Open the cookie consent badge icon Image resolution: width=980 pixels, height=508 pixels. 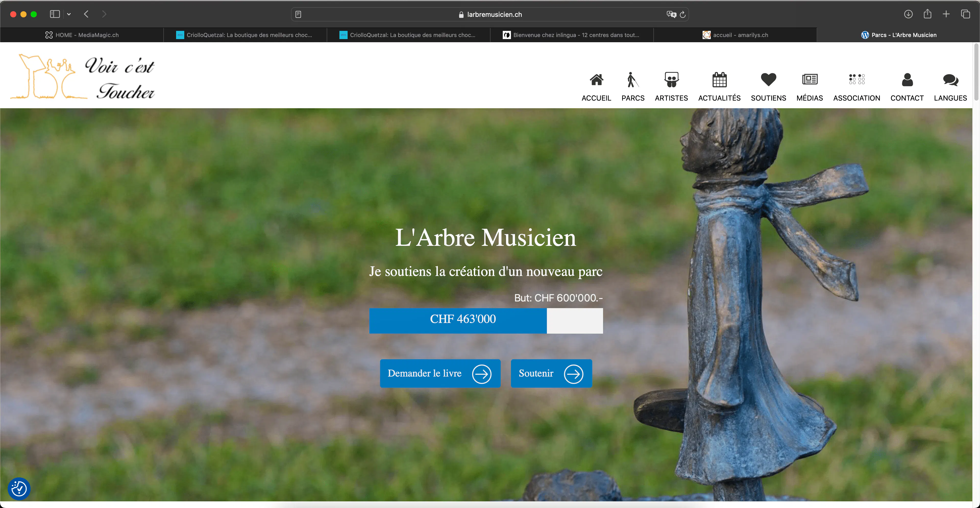coord(19,489)
